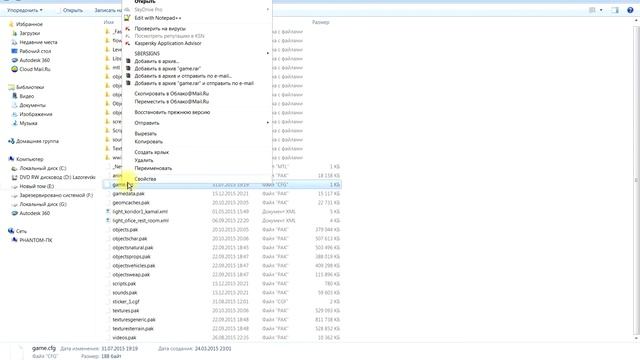Open Cloud Mail.Ru sidebar item
The image size is (640, 360).
pyautogui.click(x=35, y=69)
